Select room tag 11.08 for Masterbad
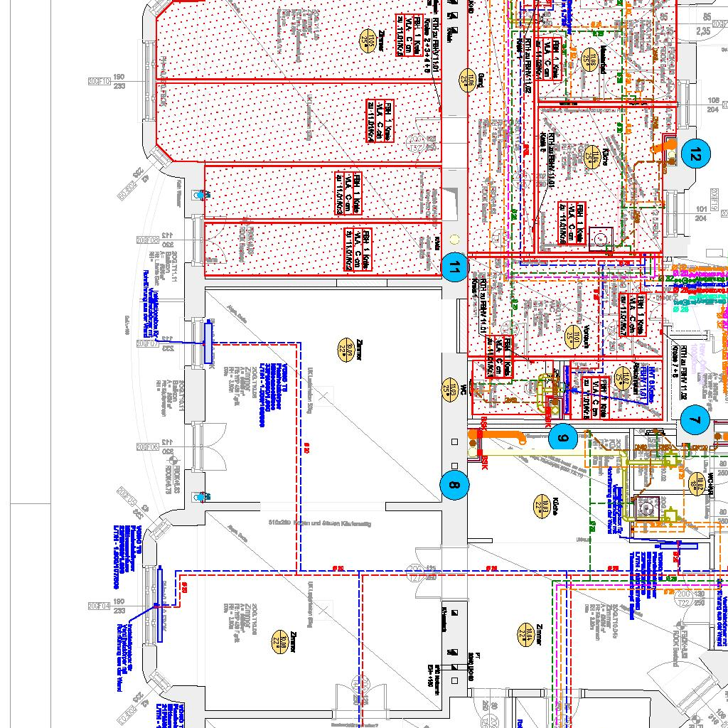728x728 pixels. [589, 60]
